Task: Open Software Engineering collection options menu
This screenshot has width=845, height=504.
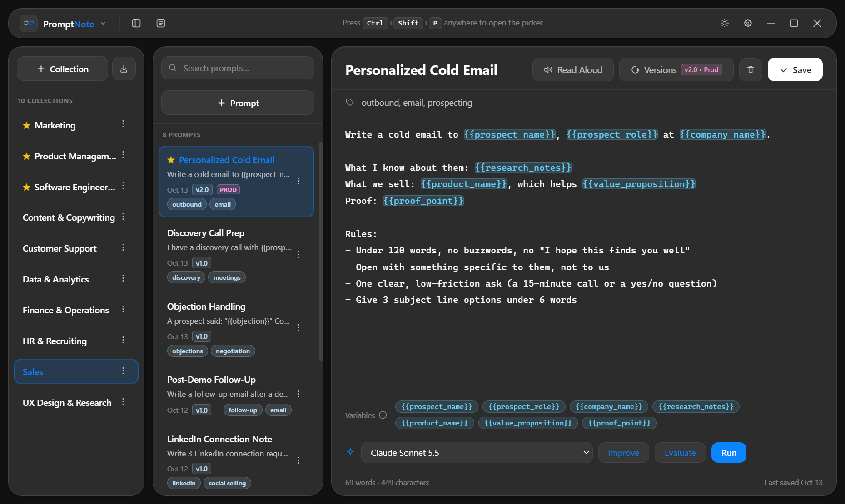Action: point(123,186)
